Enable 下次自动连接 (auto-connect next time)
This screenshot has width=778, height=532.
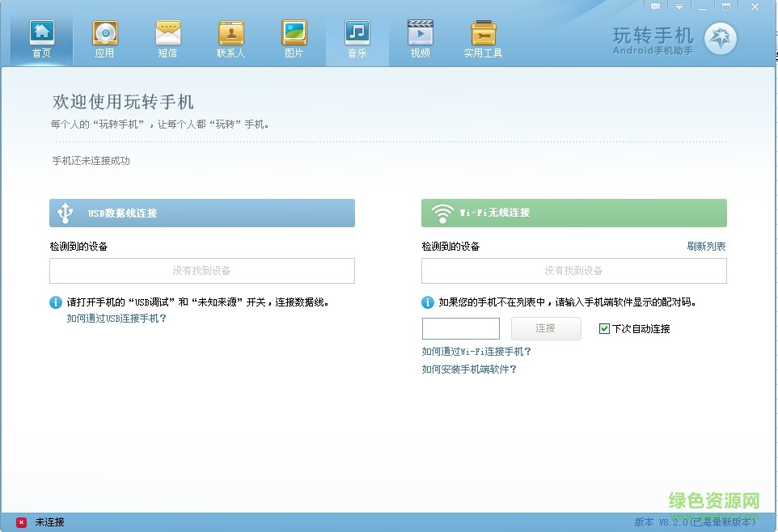click(603, 328)
